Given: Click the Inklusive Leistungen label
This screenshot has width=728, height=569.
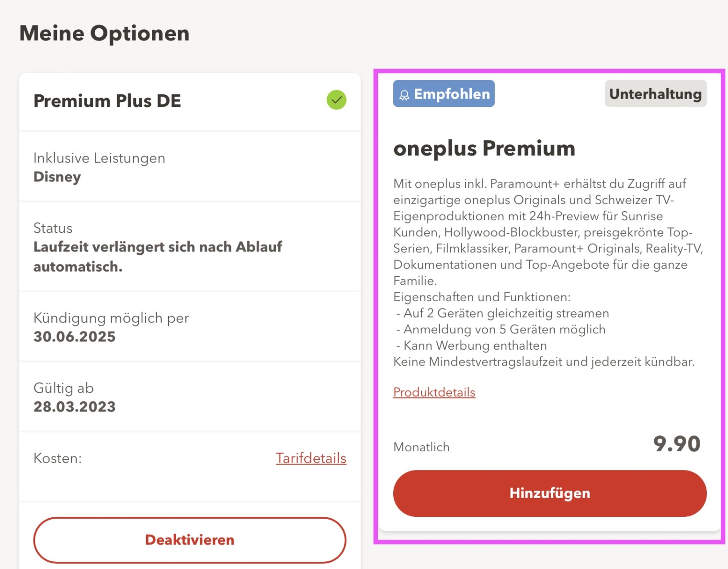Looking at the screenshot, I should [99, 158].
